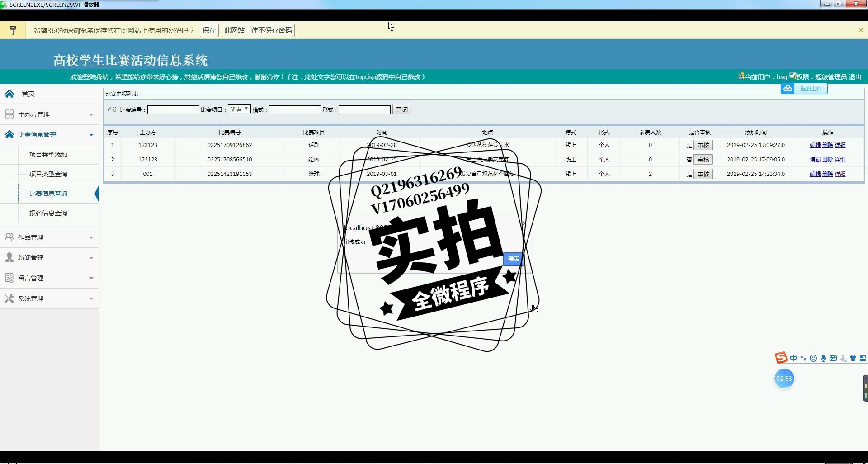Open the IME toolbox grid icon
Screen dimensions: 868x464
(x=863, y=358)
